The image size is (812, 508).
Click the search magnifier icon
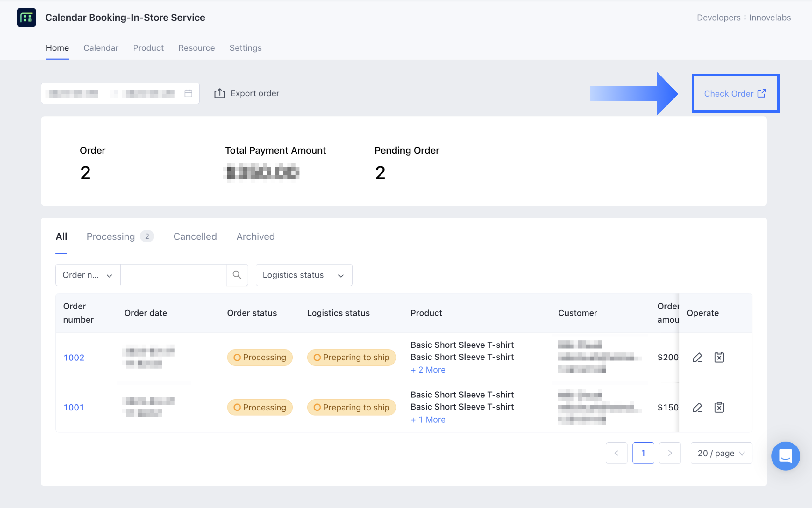pyautogui.click(x=237, y=275)
